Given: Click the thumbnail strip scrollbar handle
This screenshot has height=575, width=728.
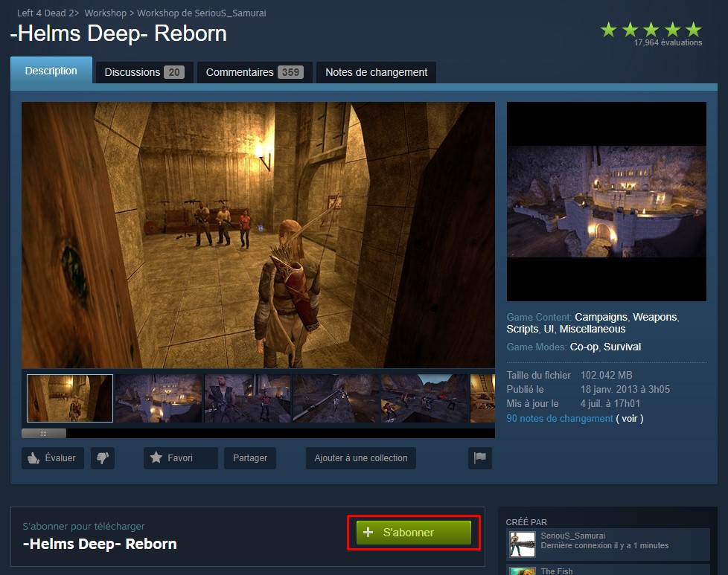Looking at the screenshot, I should [x=44, y=434].
